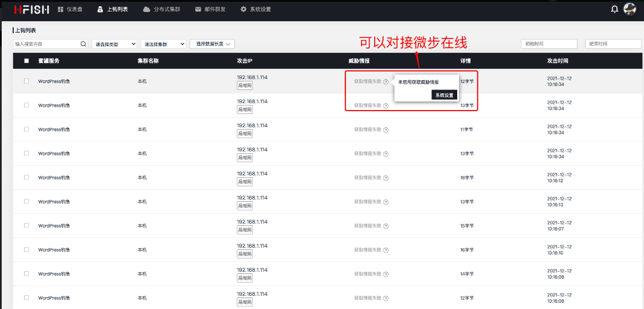Screen dimensions: 644x309
Task: Open the user avatar menu
Action: coord(630,9)
